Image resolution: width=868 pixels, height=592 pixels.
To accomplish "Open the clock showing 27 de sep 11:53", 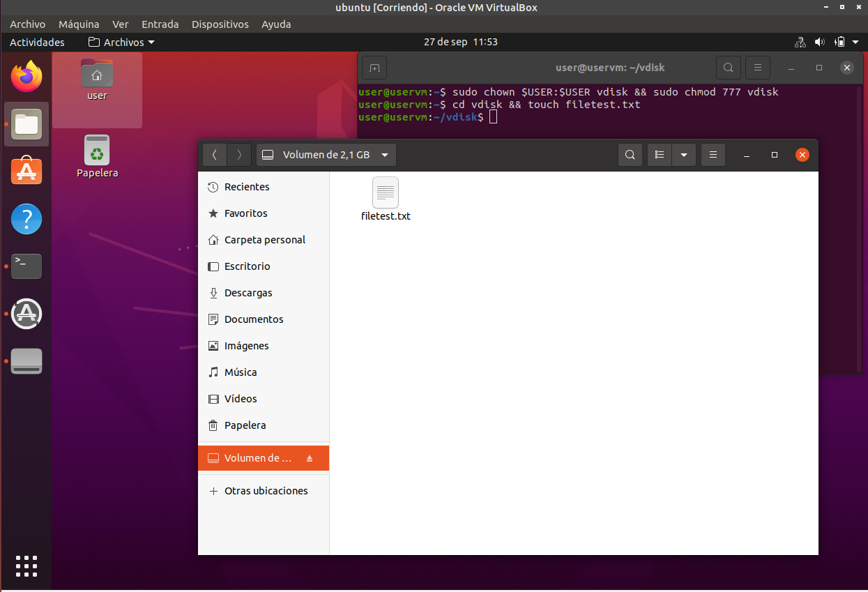I will [x=461, y=42].
